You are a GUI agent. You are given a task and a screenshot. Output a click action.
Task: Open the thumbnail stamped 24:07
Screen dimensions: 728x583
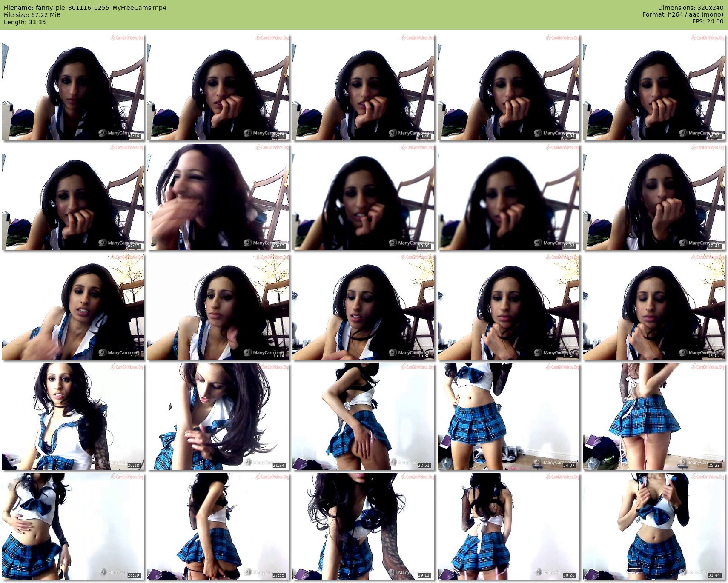click(508, 417)
